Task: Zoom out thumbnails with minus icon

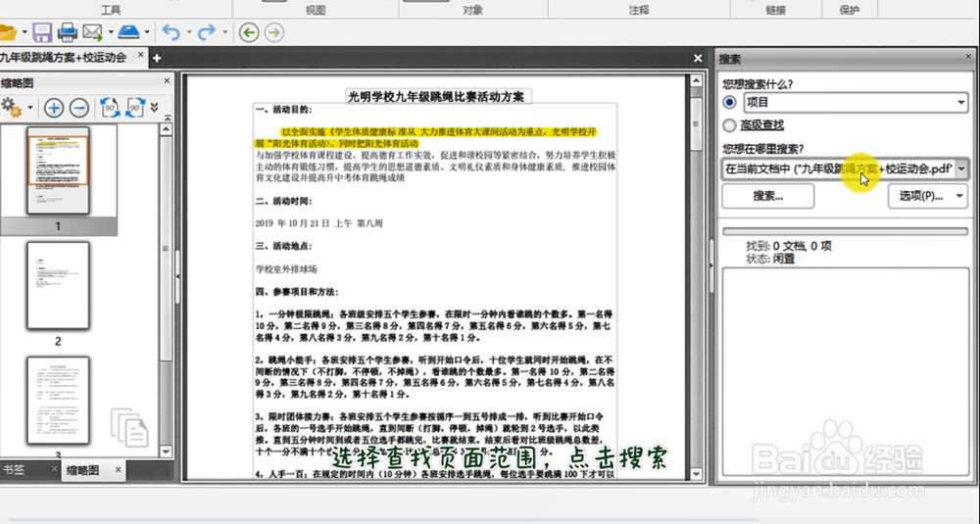Action: 78,108
